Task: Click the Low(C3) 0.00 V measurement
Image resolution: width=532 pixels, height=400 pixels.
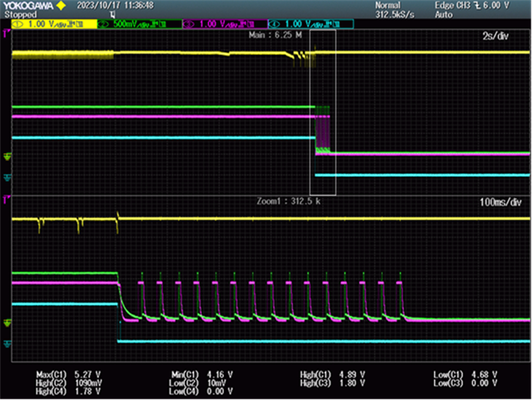Action: pos(465,383)
